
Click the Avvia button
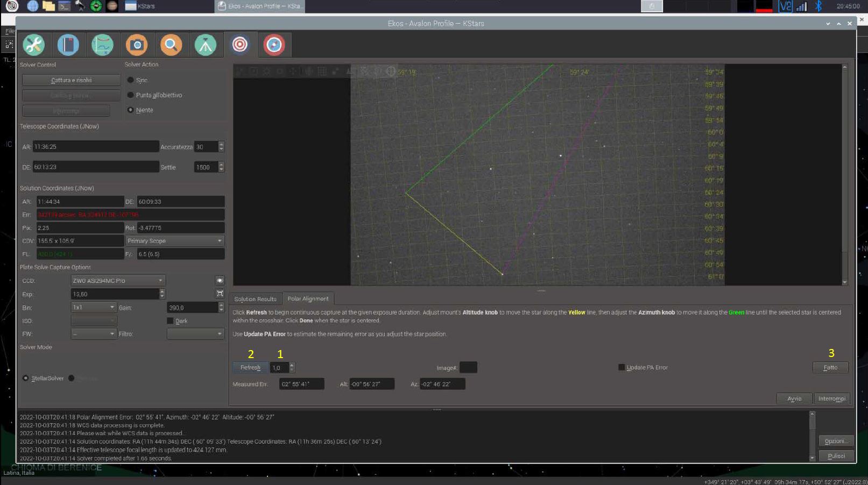pyautogui.click(x=794, y=398)
